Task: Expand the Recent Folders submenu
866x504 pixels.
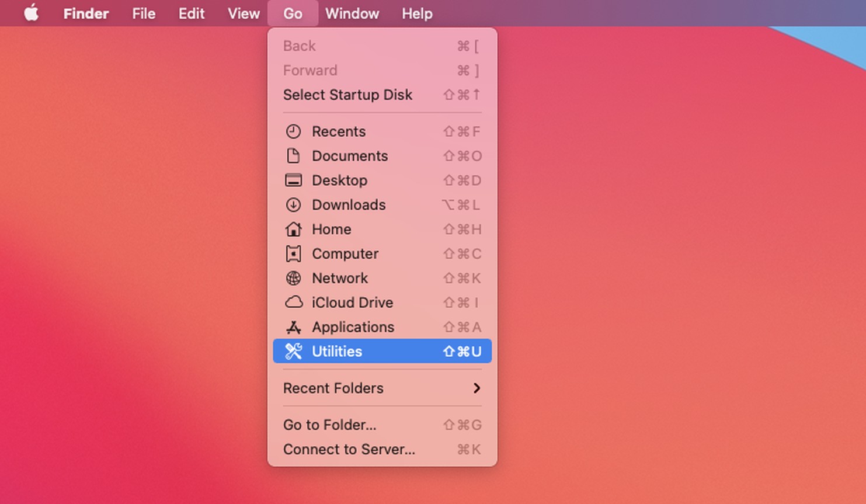Action: pos(382,388)
